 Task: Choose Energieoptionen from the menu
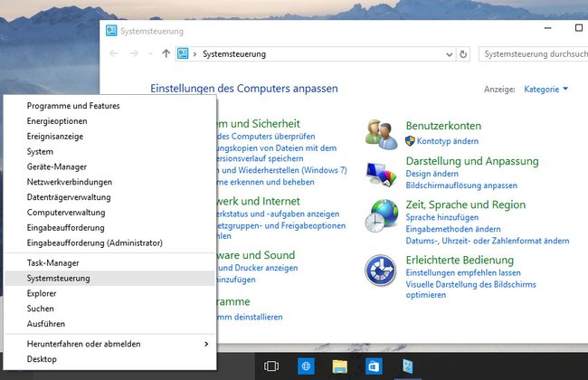tap(110, 121)
